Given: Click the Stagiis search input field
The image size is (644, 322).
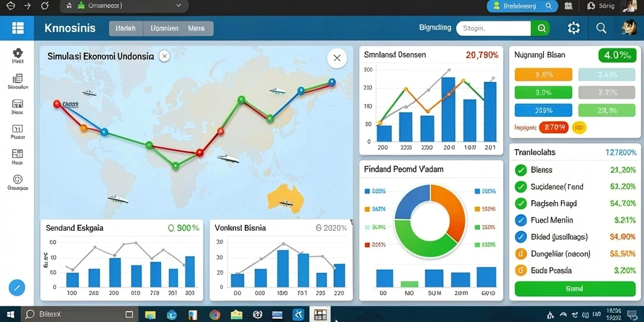Looking at the screenshot, I should coord(494,28).
